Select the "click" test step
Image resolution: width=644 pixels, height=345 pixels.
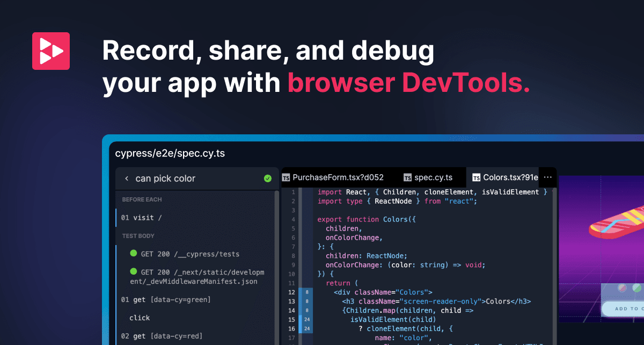click(140, 318)
